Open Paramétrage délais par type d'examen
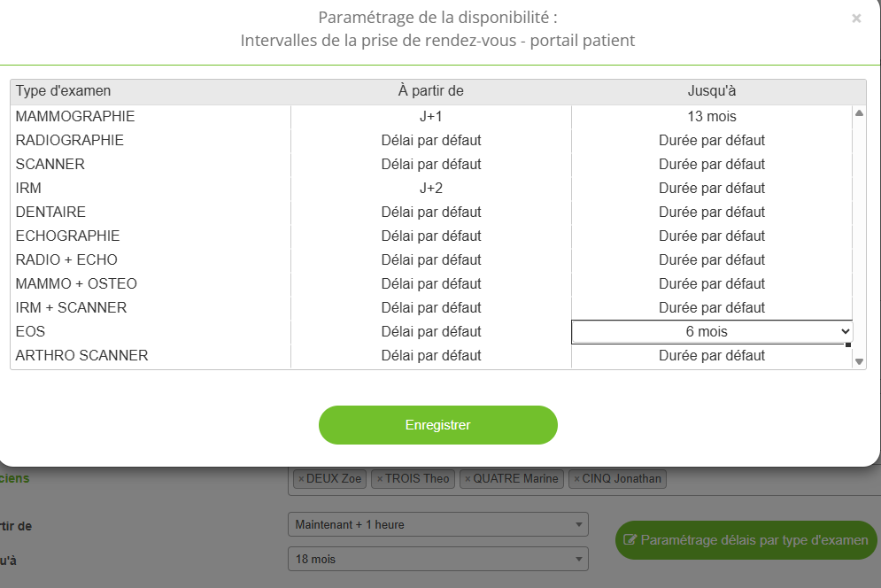Screen dimensions: 881x588 pos(746,539)
